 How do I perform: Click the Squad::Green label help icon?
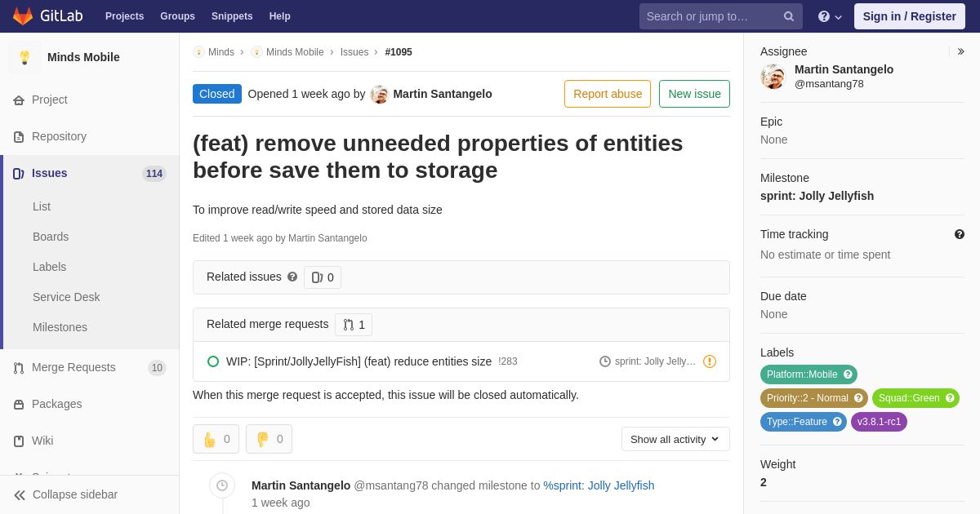(x=950, y=398)
